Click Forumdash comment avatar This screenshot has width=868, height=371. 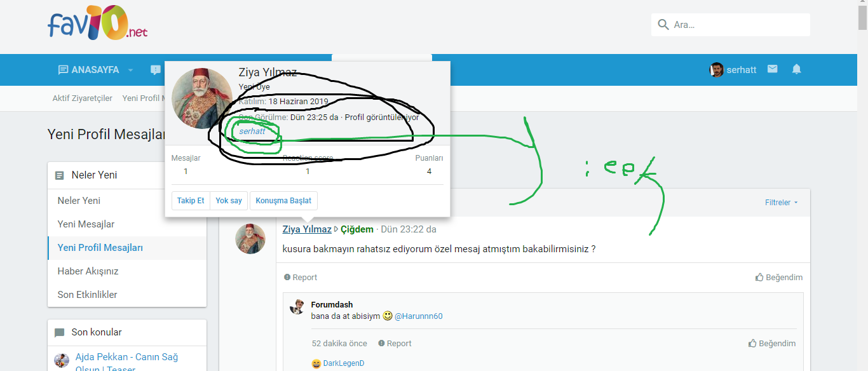[x=297, y=307]
